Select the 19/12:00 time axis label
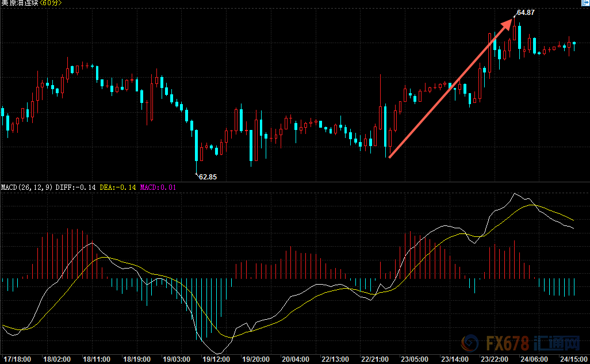The height and width of the screenshot is (364, 590). pyautogui.click(x=216, y=359)
